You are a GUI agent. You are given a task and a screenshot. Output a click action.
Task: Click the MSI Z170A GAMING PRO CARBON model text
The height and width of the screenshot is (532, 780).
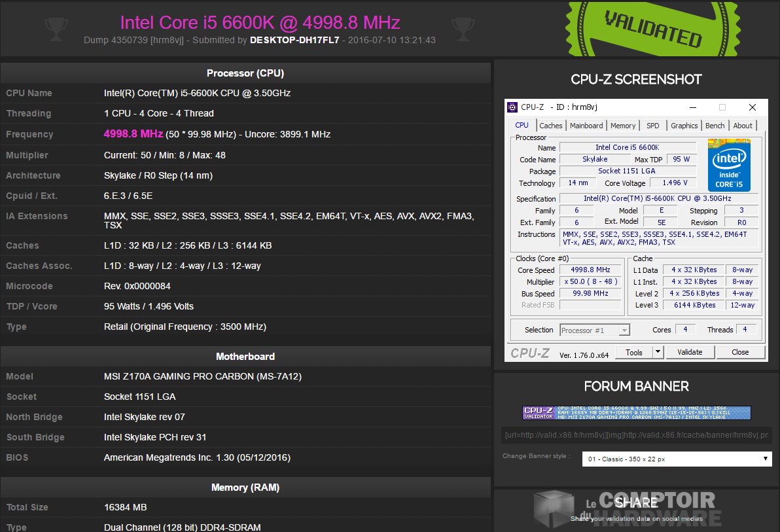coord(202,377)
